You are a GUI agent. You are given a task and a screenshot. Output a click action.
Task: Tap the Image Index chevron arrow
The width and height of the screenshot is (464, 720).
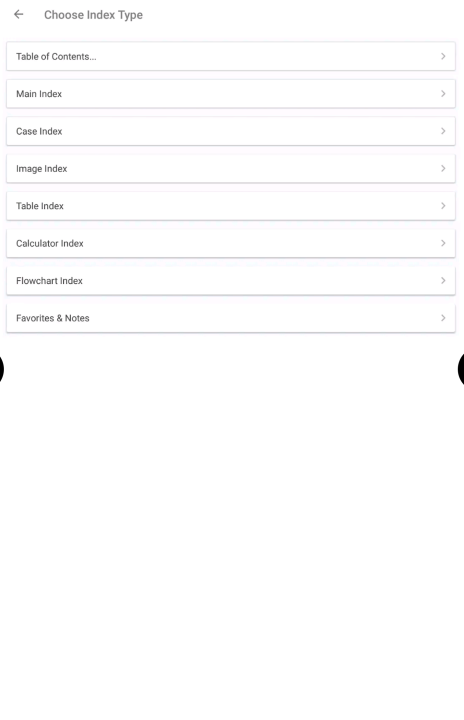(443, 169)
